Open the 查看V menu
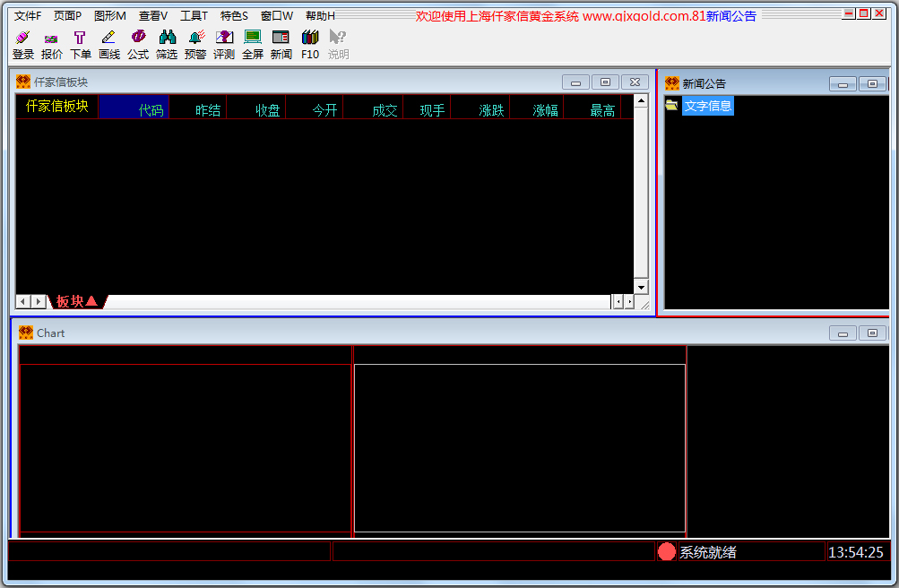Screen dimensions: 899x588 [x=153, y=16]
